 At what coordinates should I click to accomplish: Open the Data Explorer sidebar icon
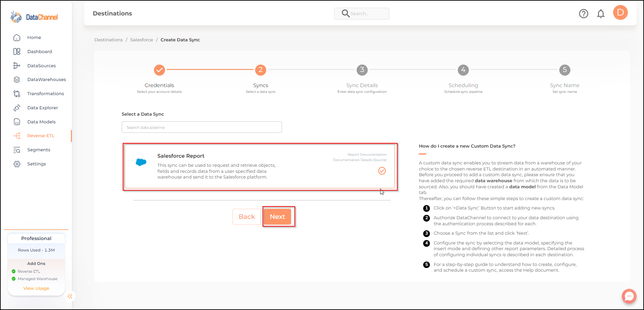(17, 108)
